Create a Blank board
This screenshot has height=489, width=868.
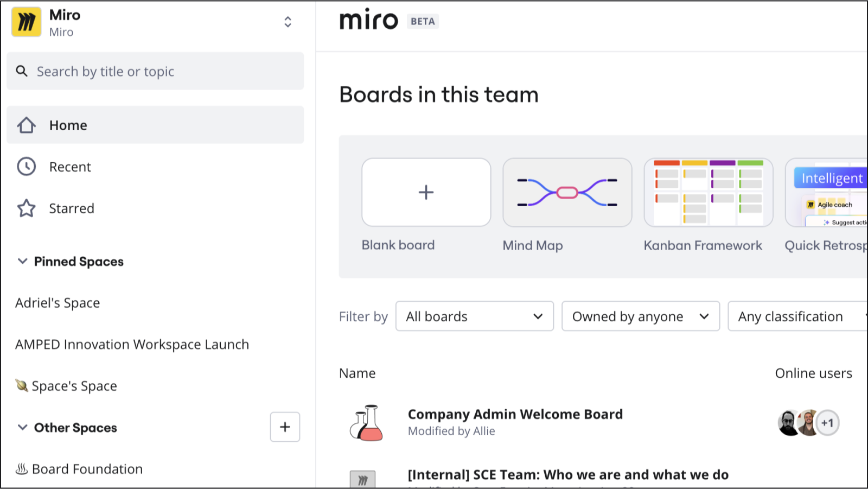point(426,192)
